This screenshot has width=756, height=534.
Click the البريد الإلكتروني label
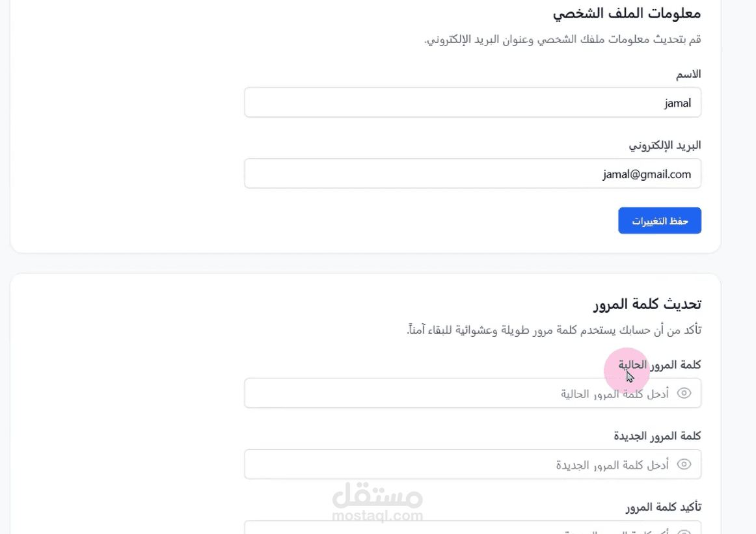(x=664, y=145)
